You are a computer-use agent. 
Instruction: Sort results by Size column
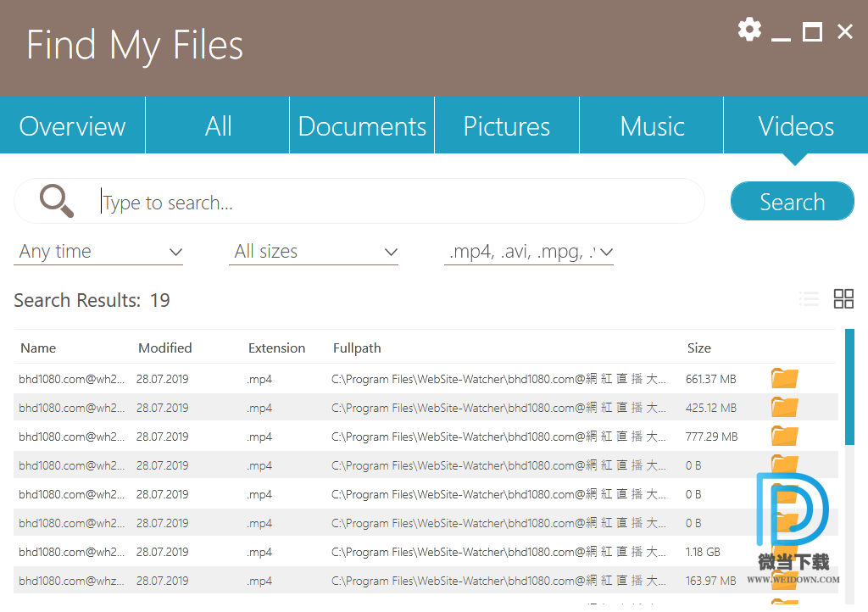699,348
